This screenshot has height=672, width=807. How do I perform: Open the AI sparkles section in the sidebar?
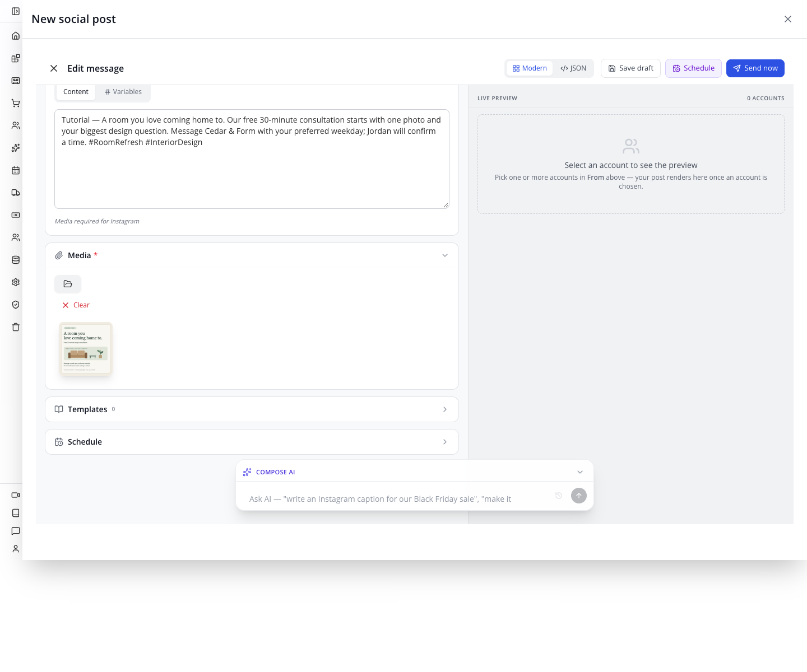click(16, 148)
